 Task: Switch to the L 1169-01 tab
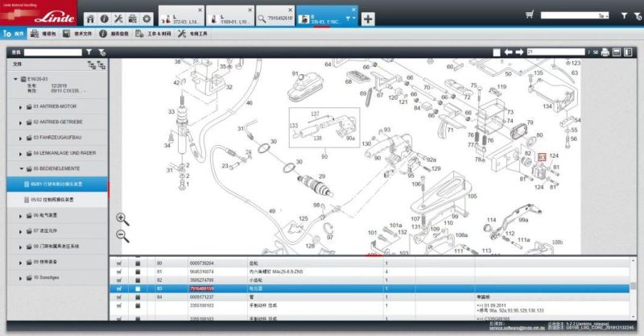pyautogui.click(x=230, y=16)
